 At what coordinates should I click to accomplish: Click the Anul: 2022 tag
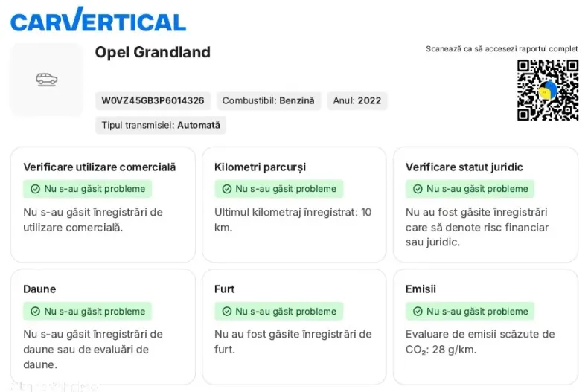[357, 100]
